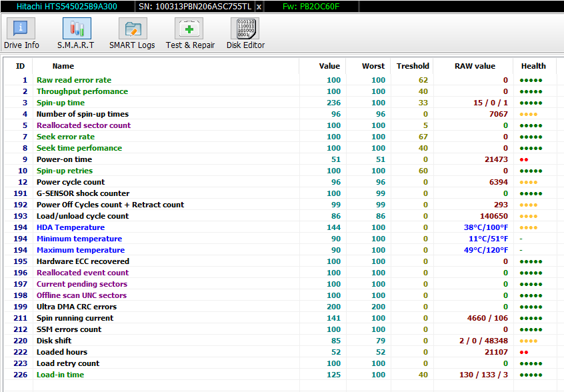Click the Ultra DMA CRC errors row

click(76, 307)
